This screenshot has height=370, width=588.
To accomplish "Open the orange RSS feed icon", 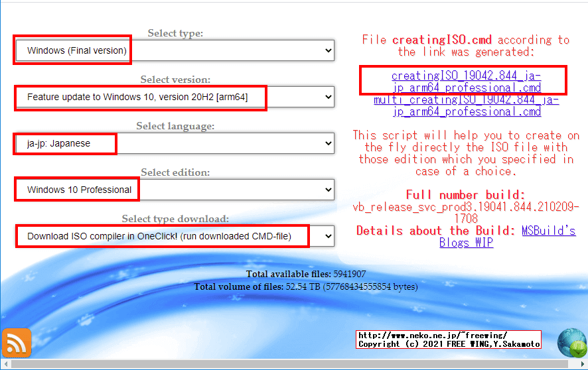I will [x=17, y=342].
